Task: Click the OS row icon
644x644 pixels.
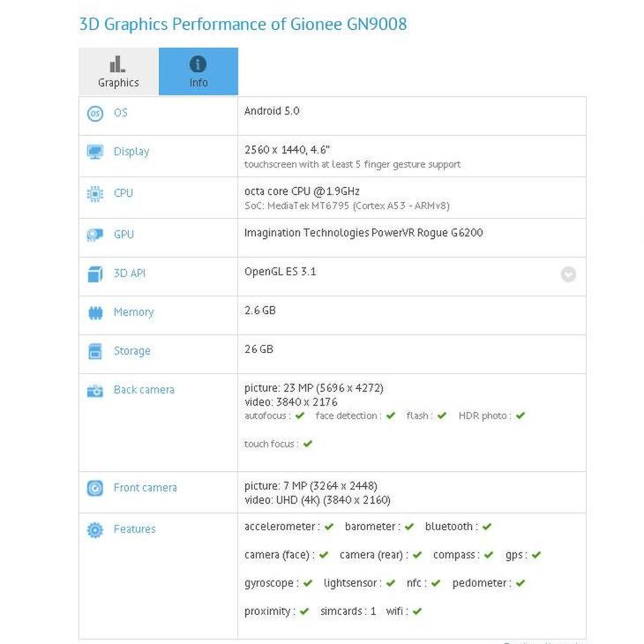Action: pos(95,113)
